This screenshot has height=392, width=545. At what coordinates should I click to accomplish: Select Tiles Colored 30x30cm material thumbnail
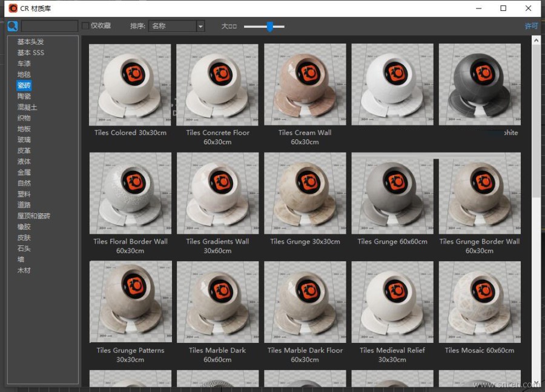click(x=130, y=85)
